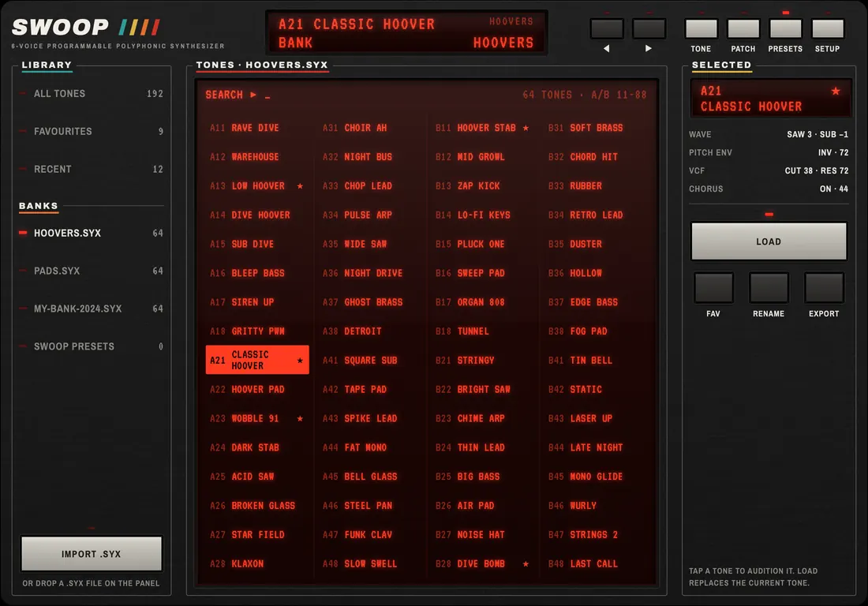Click the FAV button

pos(713,287)
